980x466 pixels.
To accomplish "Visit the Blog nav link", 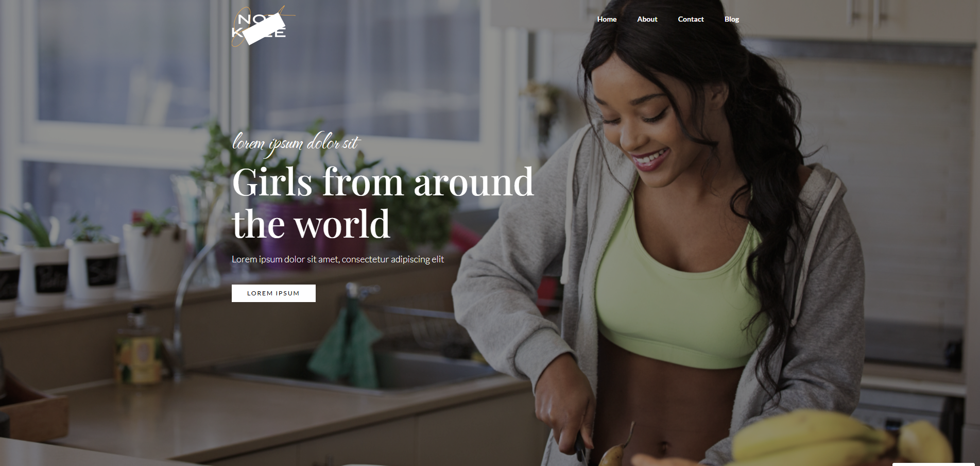I will pos(732,19).
